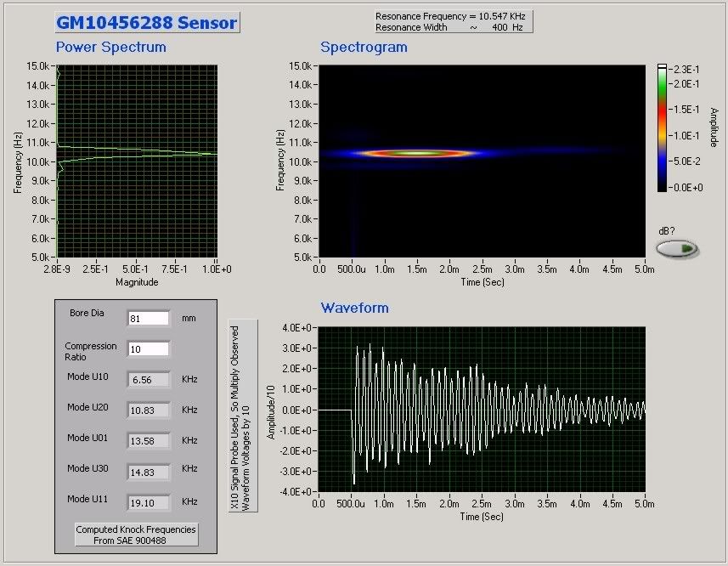Click the 1.0E+0 label on Power Spectrum magnitude axis
Image resolution: width=728 pixels, height=566 pixels.
[215, 270]
